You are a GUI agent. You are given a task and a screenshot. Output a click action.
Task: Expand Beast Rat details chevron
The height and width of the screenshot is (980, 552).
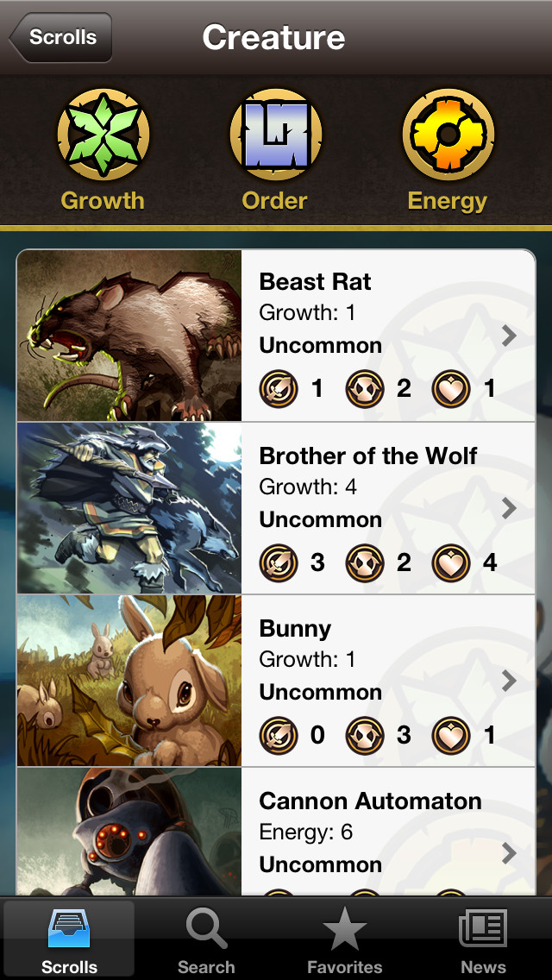tap(510, 336)
